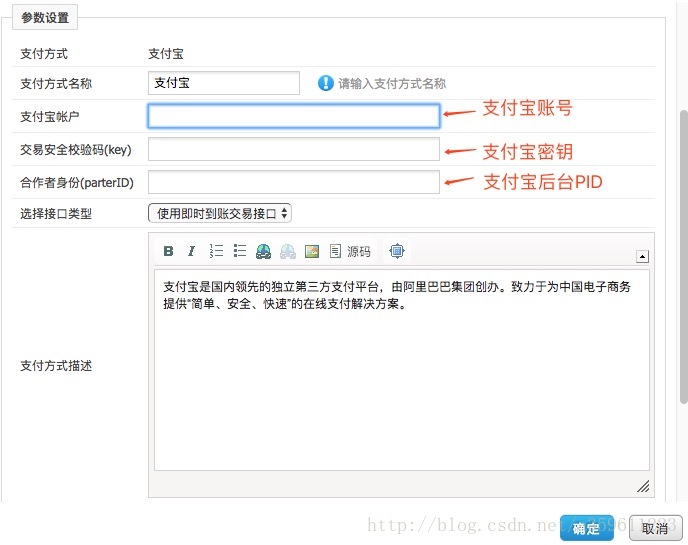The width and height of the screenshot is (688, 545).
Task: Remove link with the greyed unlink icon
Action: tap(288, 251)
